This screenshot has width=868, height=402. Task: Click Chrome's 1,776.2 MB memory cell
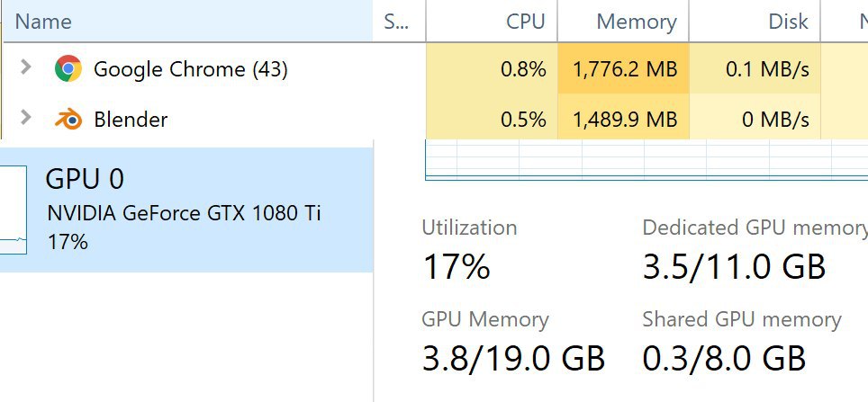click(623, 69)
